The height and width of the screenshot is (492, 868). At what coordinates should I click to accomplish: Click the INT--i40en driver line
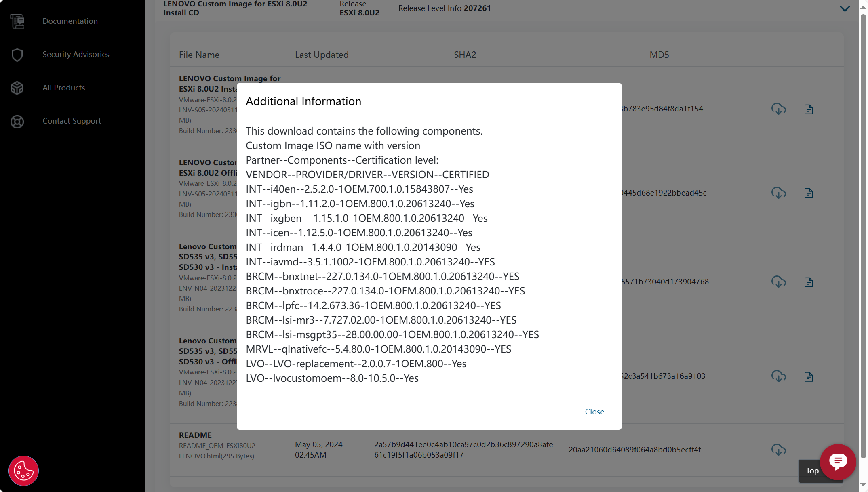[359, 189]
